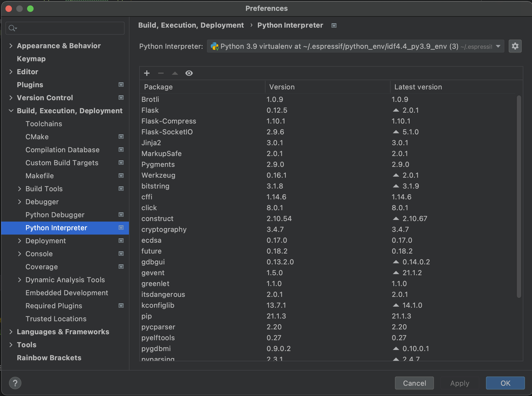The image size is (532, 396).
Task: Select the Toolchains settings page
Action: tap(44, 124)
